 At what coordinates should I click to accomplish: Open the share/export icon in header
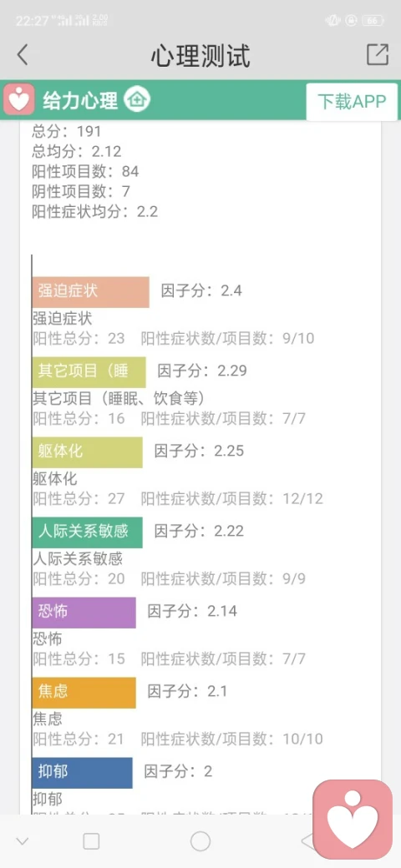click(378, 54)
